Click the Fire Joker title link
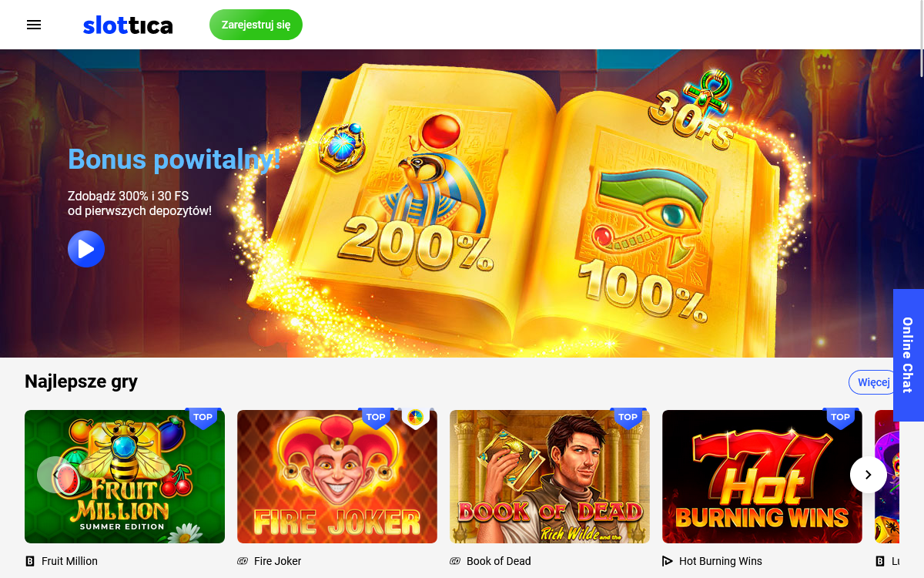 tap(277, 561)
